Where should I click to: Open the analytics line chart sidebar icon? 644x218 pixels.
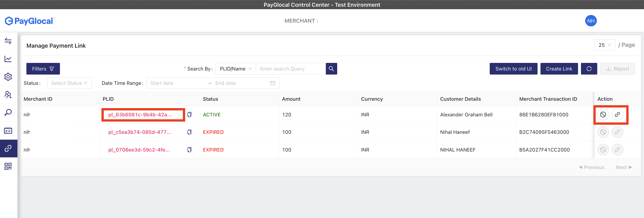coord(8,59)
